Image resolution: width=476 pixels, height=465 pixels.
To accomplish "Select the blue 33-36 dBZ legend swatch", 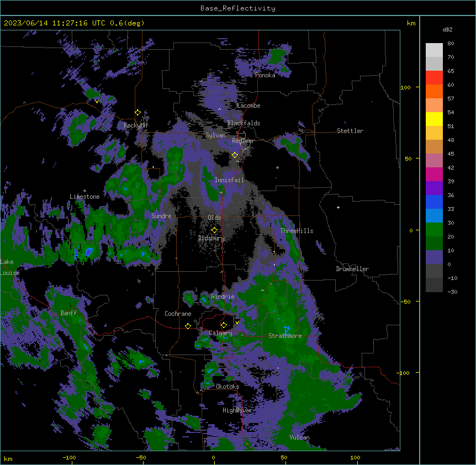I will click(x=434, y=202).
